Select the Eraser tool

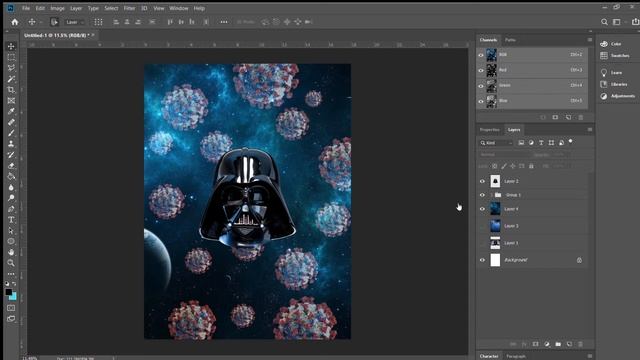click(11, 166)
